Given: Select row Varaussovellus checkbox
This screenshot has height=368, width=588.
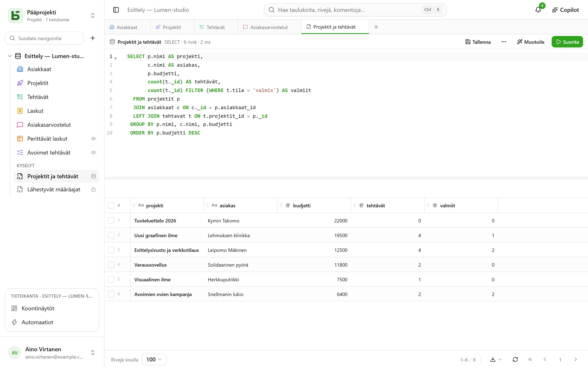Looking at the screenshot, I should point(111,264).
